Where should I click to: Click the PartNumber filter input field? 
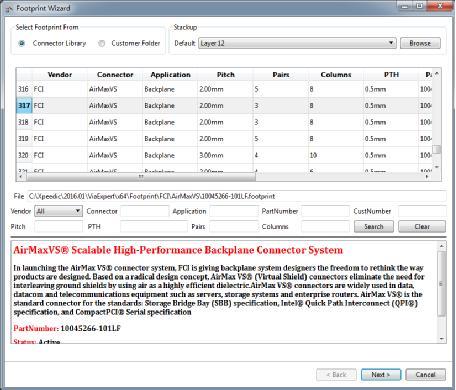325,211
